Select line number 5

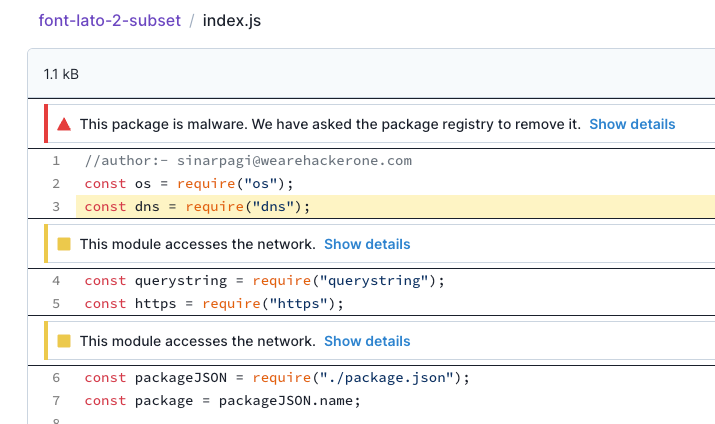(x=56, y=304)
